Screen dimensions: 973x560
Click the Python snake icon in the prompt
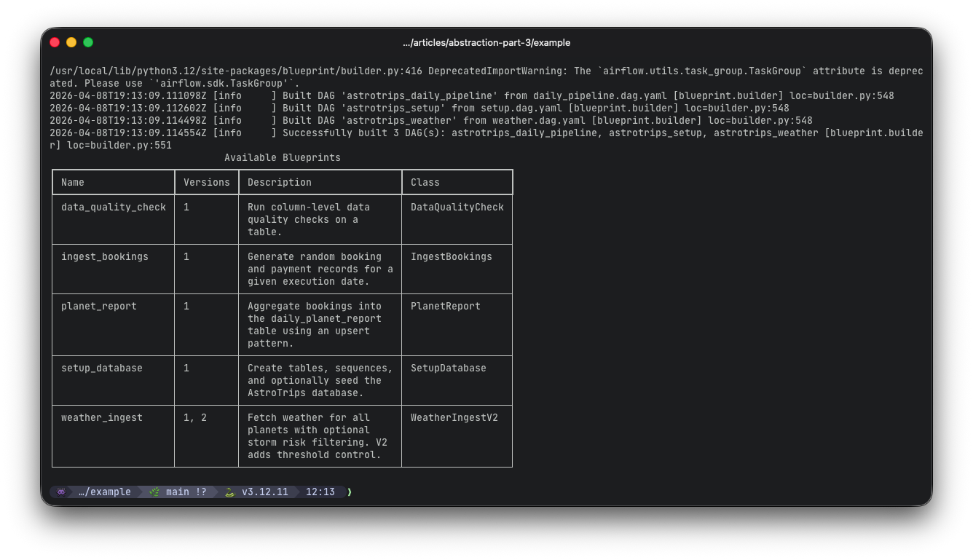tap(229, 492)
